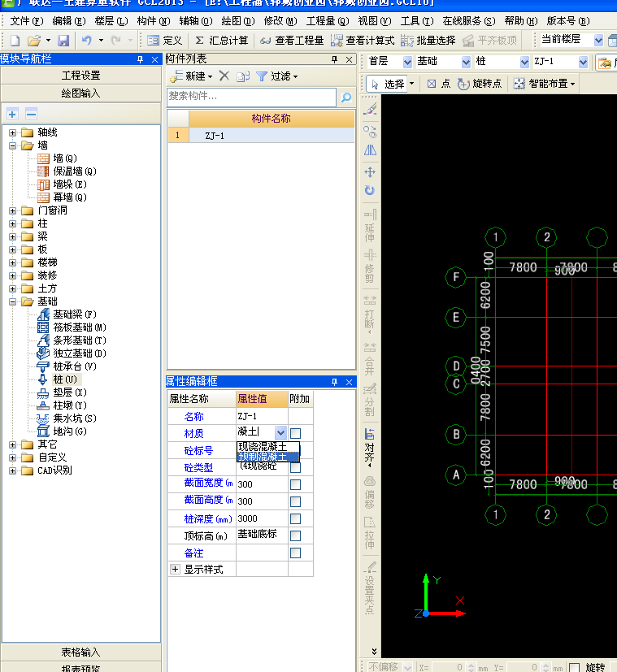Viewport: 617px width, 672px height.
Task: Toggle 顶标高 attach checkbox
Action: pos(295,535)
